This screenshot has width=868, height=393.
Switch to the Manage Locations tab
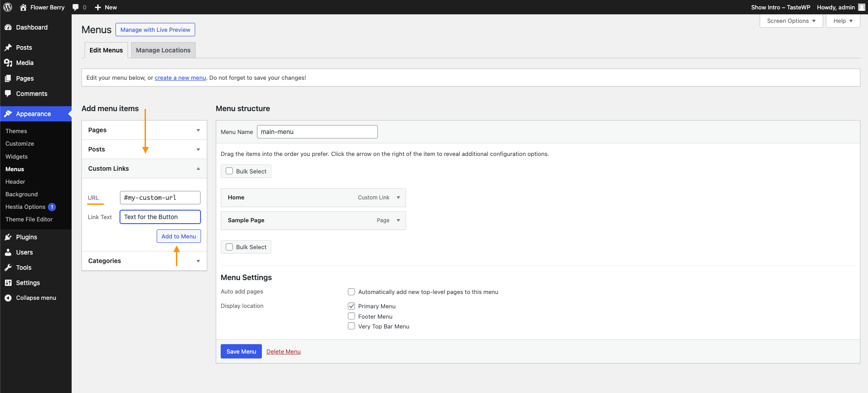pyautogui.click(x=163, y=50)
